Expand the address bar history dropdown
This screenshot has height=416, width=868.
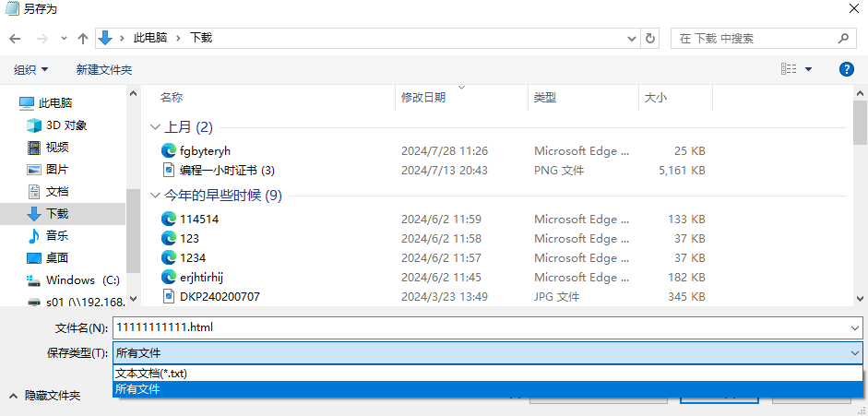(632, 39)
